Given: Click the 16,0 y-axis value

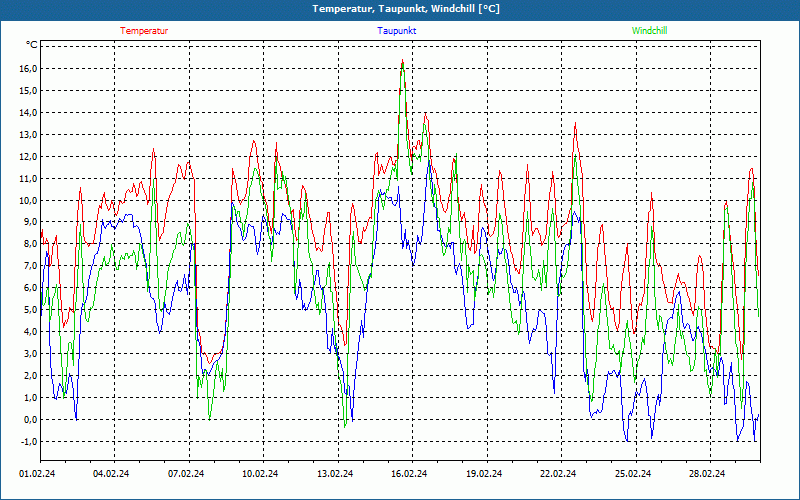Looking at the screenshot, I should point(28,68).
